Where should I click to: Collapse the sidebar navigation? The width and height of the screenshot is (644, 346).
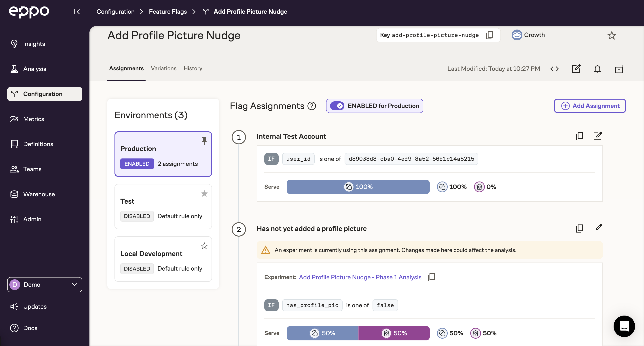point(77,11)
